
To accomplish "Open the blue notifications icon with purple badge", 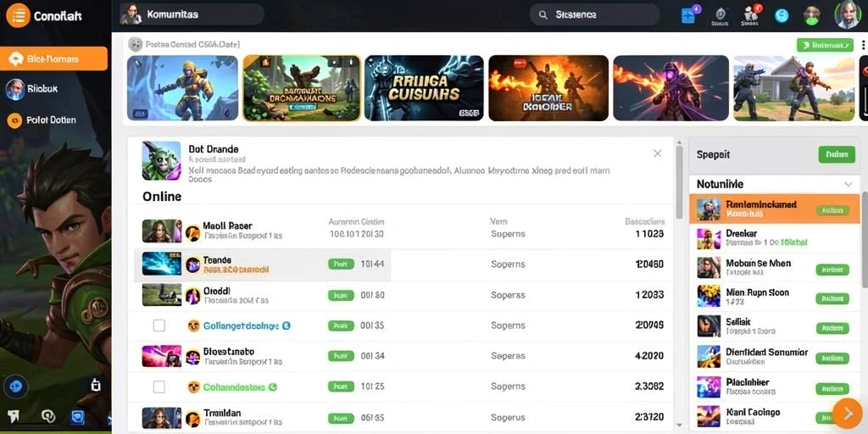I will pos(688,15).
